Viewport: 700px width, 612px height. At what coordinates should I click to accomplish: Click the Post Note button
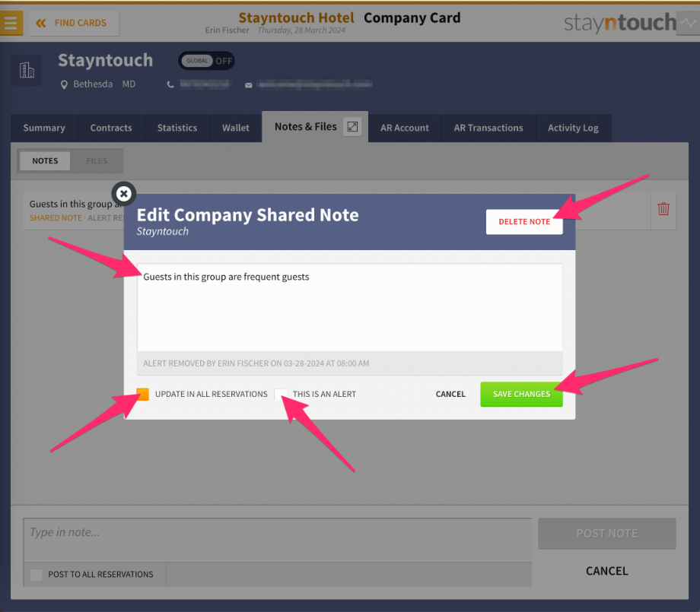(x=606, y=534)
